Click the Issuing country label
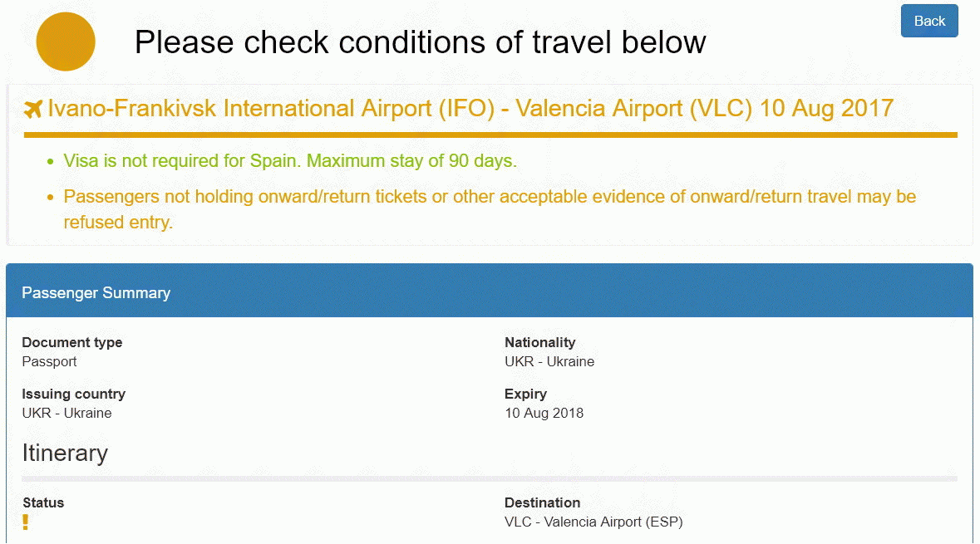This screenshot has width=980, height=544. (x=73, y=394)
